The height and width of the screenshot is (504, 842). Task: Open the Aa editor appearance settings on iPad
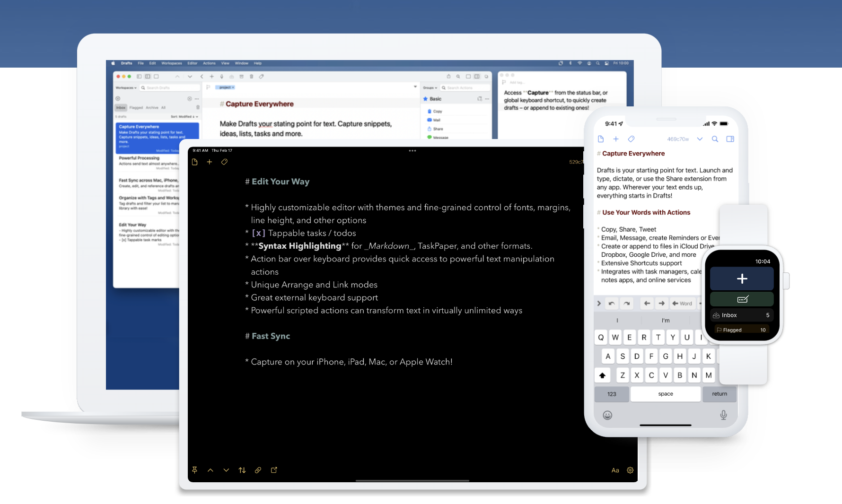pyautogui.click(x=615, y=470)
